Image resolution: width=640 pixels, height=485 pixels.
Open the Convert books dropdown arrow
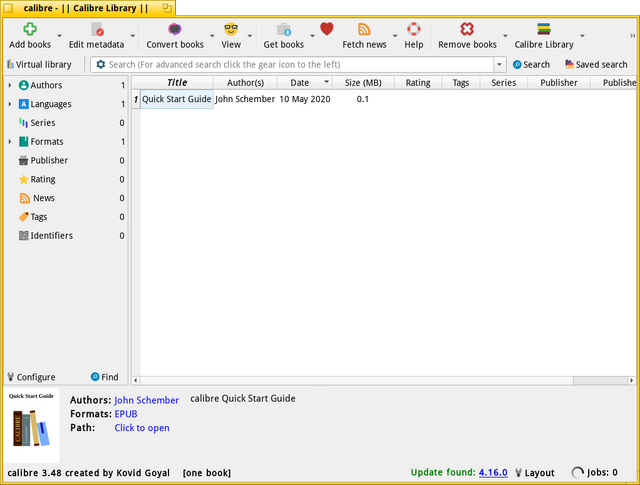tap(212, 36)
